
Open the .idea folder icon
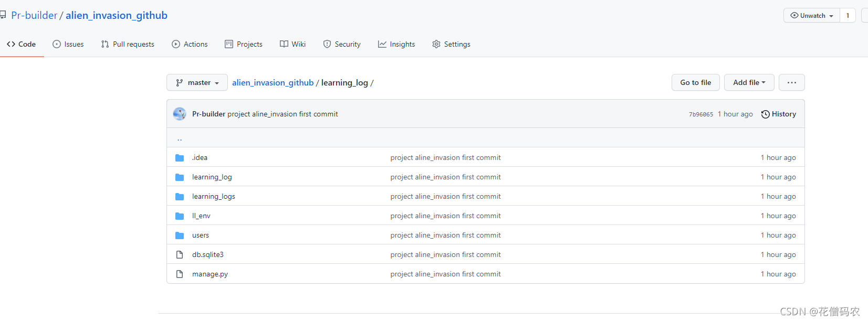pyautogui.click(x=180, y=157)
